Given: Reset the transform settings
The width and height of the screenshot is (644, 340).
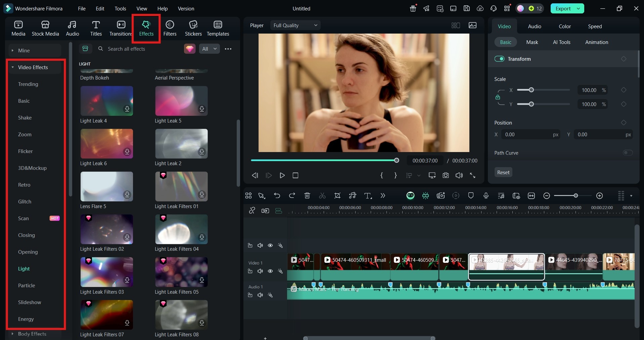Looking at the screenshot, I should click(503, 172).
